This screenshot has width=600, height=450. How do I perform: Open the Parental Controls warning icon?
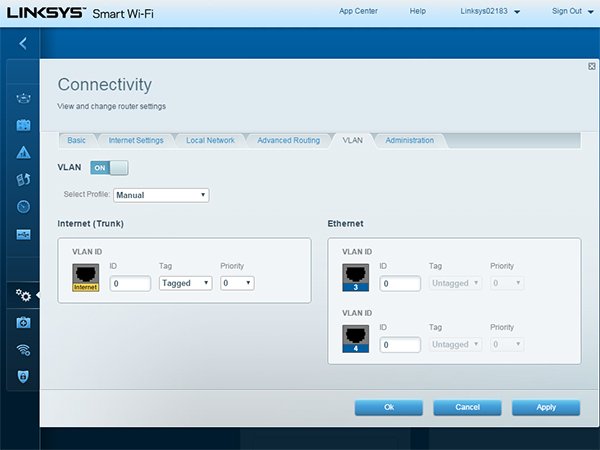(23, 152)
